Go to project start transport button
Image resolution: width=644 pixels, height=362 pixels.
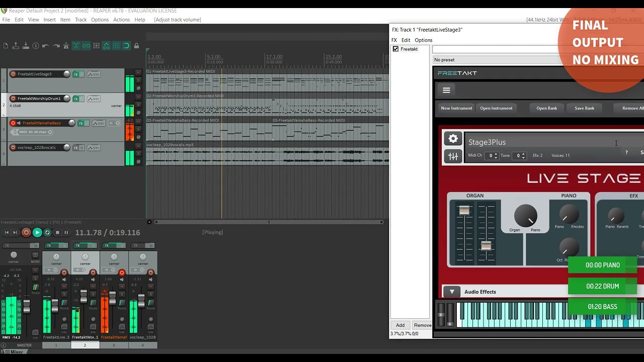click(7, 232)
